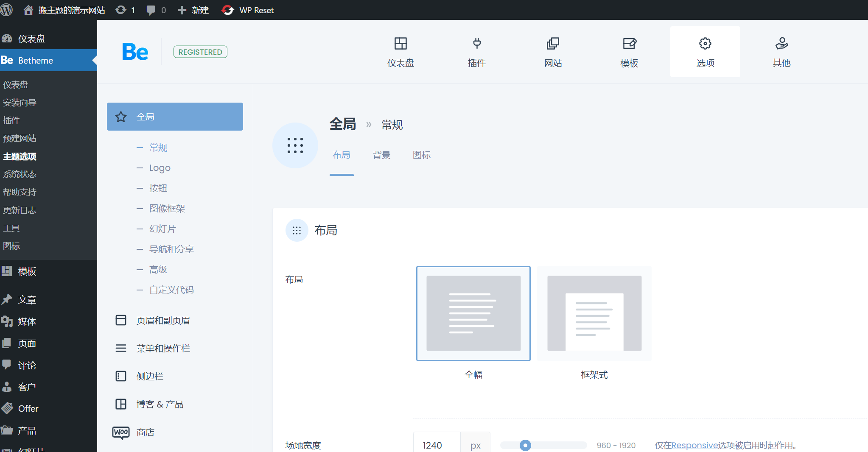Click the pin icon for 文章
Image resolution: width=868 pixels, height=452 pixels.
click(x=6, y=299)
